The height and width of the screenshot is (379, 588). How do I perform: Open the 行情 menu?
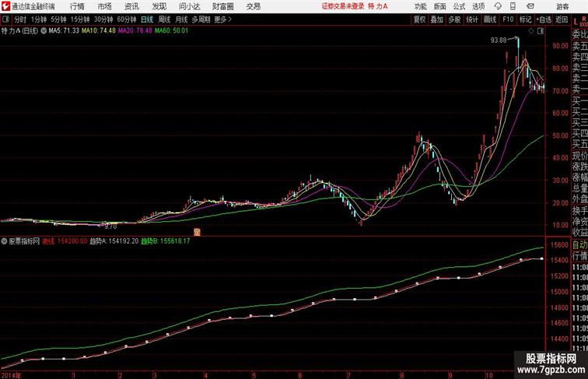click(x=77, y=6)
